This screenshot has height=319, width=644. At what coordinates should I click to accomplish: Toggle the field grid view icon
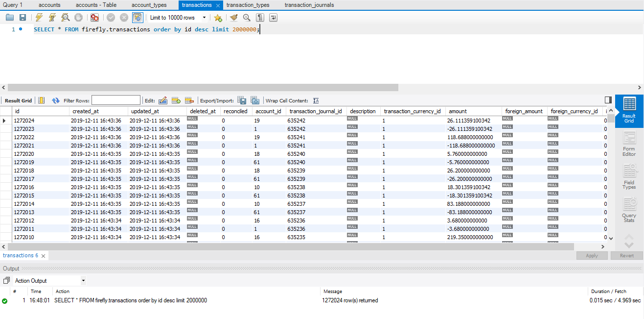click(x=42, y=100)
